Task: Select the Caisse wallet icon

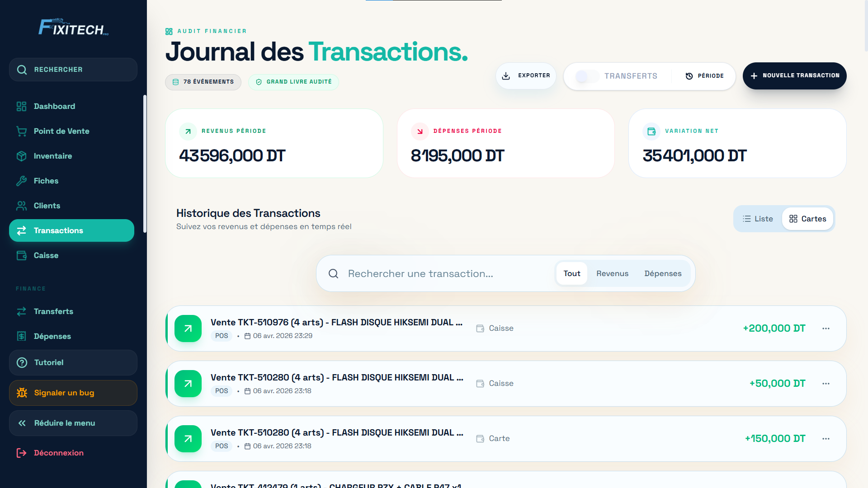Action: pos(21,255)
